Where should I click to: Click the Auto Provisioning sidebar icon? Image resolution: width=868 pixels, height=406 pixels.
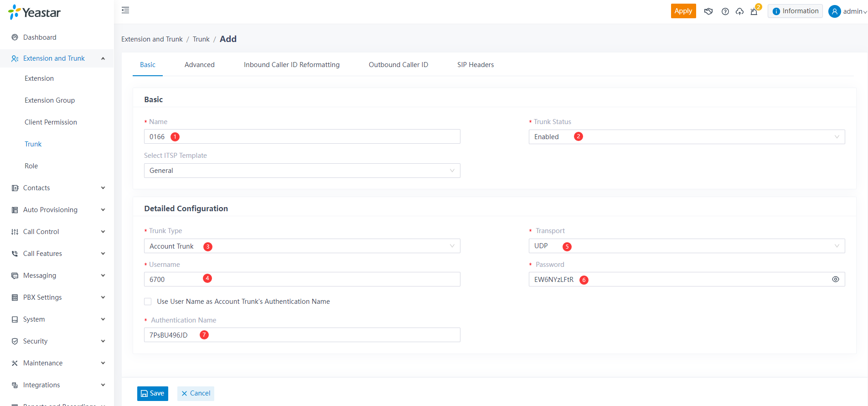point(15,210)
